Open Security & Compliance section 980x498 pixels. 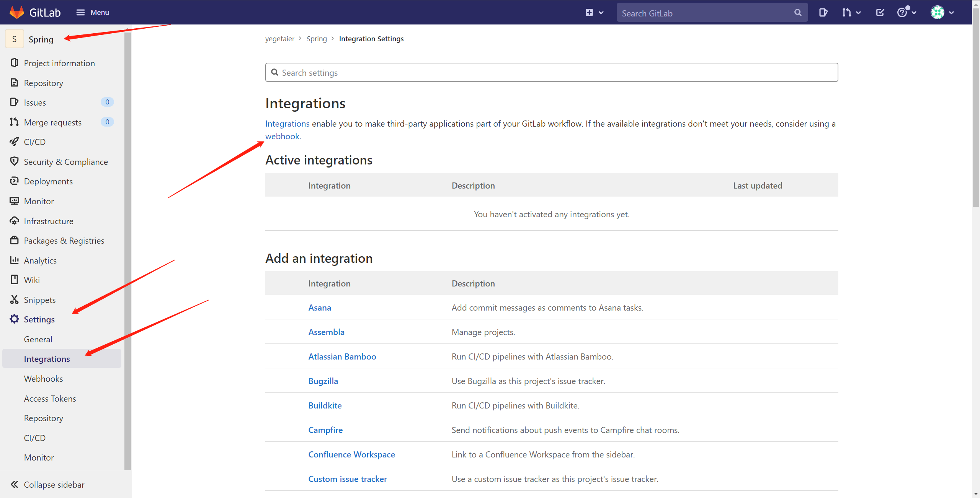click(x=66, y=162)
